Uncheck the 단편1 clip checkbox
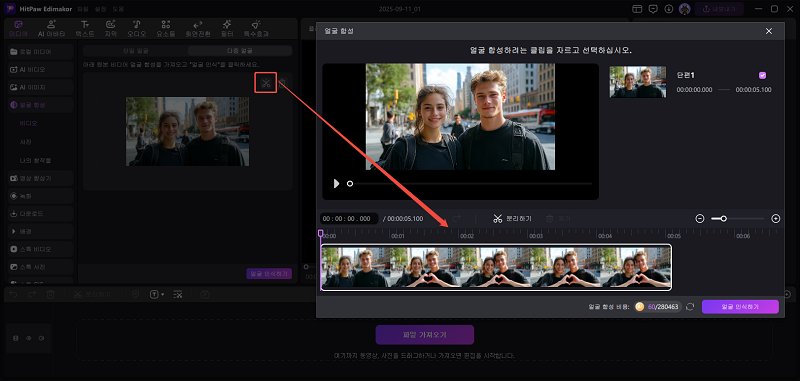 pyautogui.click(x=762, y=75)
